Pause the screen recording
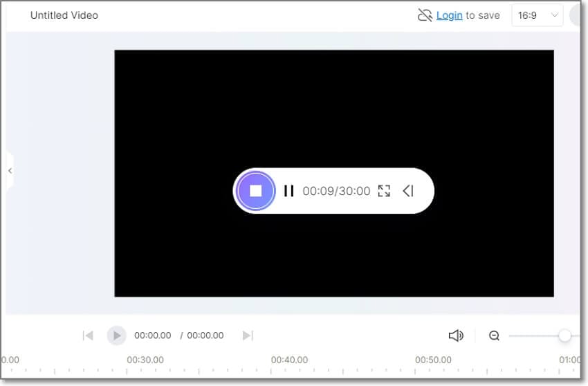Screen dimensions: 588x386 point(288,191)
